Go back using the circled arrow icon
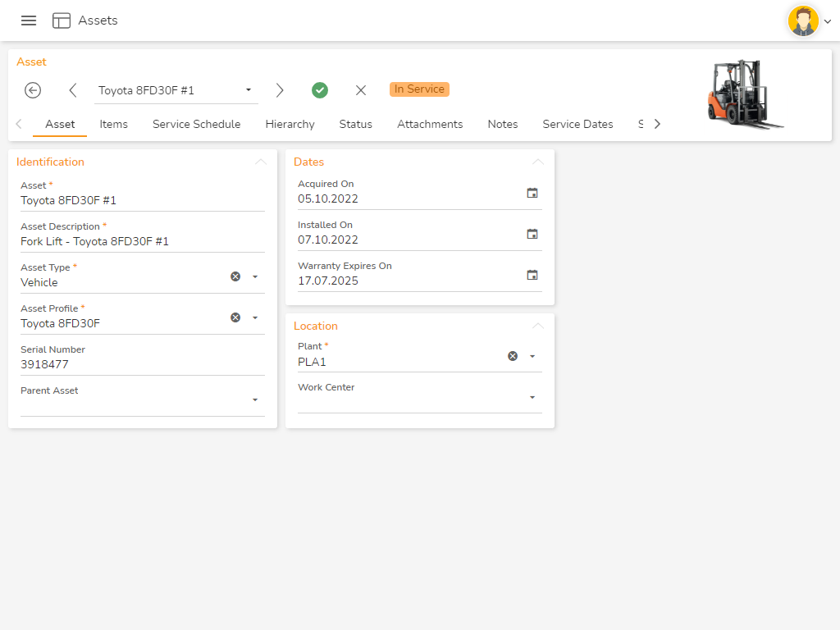This screenshot has height=630, width=840. tap(33, 90)
